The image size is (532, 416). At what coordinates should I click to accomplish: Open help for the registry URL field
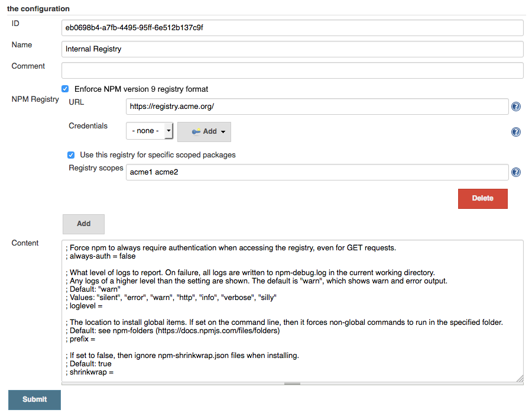(515, 107)
